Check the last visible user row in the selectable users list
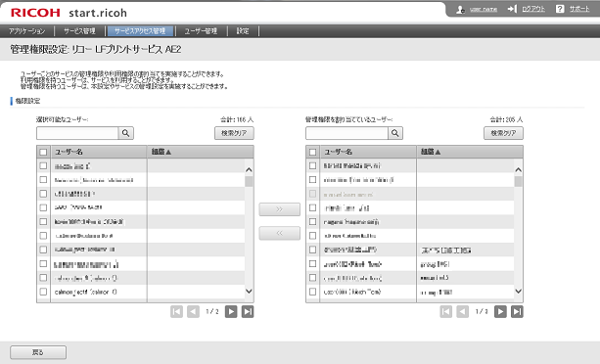Image resolution: width=600 pixels, height=364 pixels. 43,292
